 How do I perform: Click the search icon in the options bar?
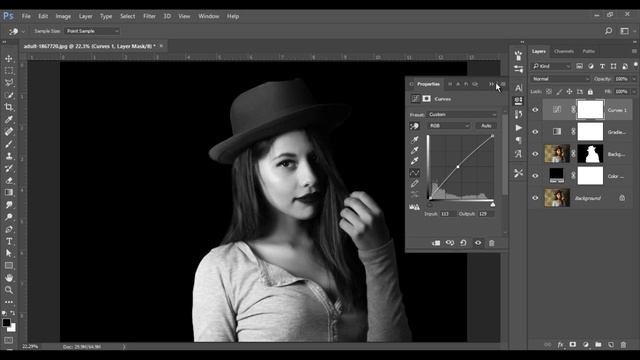(608, 31)
